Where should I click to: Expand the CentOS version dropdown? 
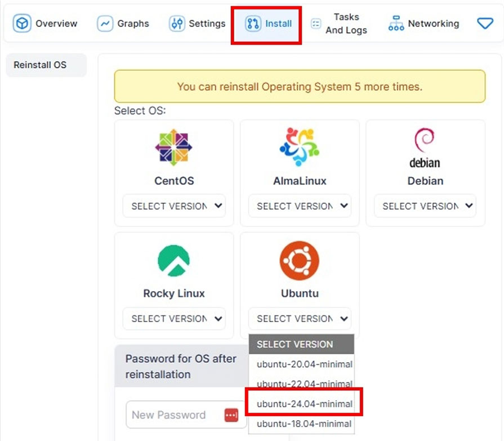click(x=174, y=206)
